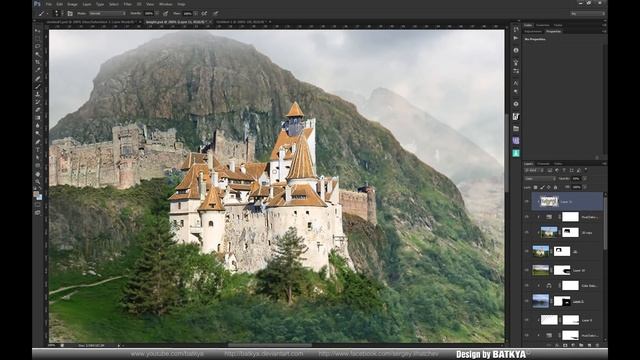Screen dimensions: 640x360
Task: Create a new layer icon
Action: point(589,345)
